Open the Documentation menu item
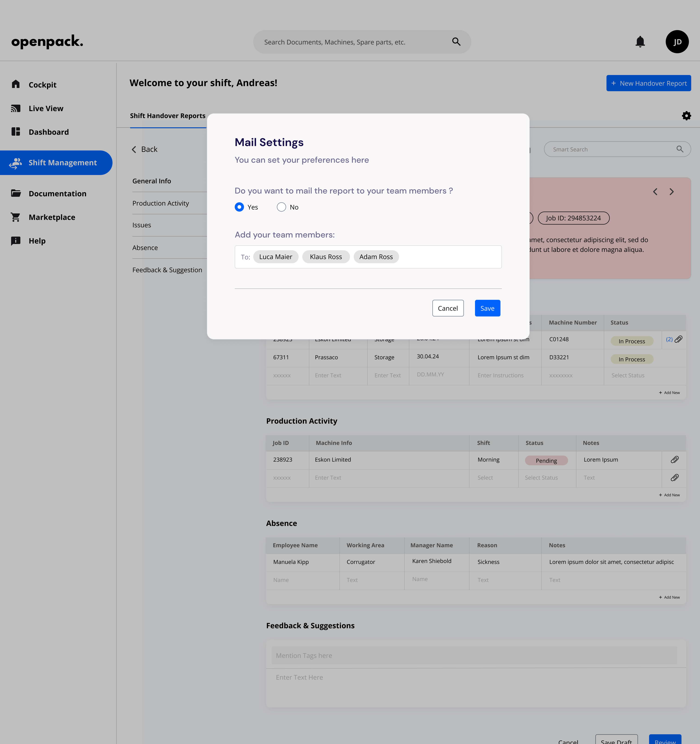700x744 pixels. click(x=58, y=194)
